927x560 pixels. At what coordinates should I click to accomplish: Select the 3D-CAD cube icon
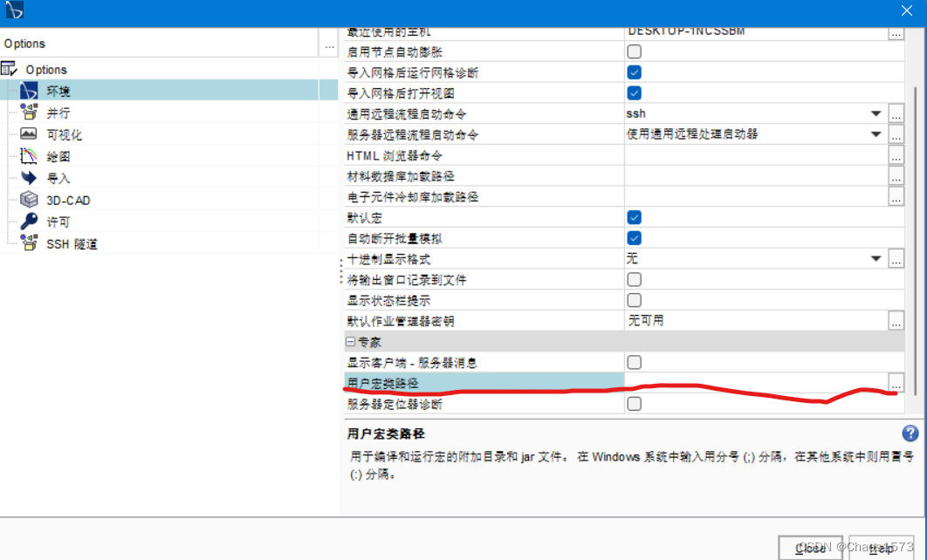coord(30,199)
